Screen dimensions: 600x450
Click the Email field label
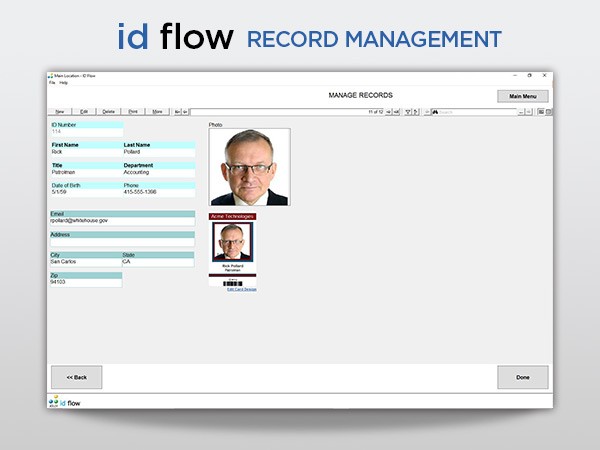coord(57,214)
